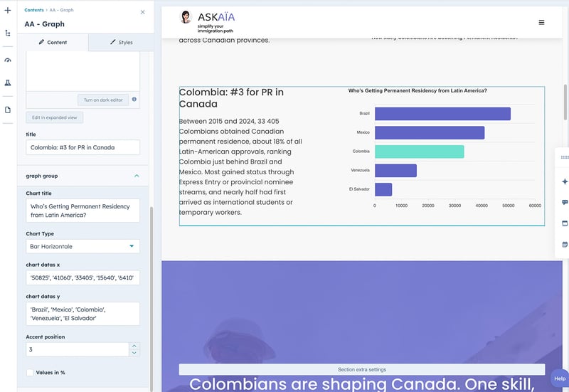Click the Chart title input field
569x392 pixels.
83,211
